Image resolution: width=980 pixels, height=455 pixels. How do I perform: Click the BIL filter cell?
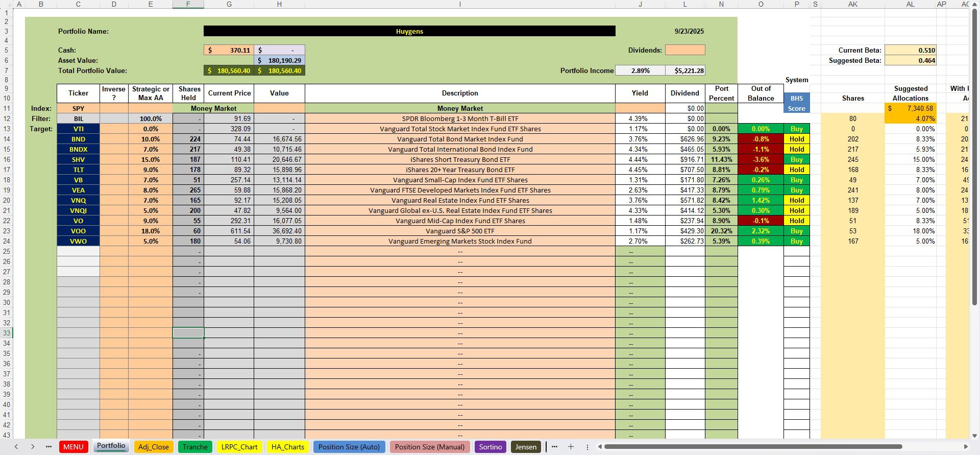[78, 118]
